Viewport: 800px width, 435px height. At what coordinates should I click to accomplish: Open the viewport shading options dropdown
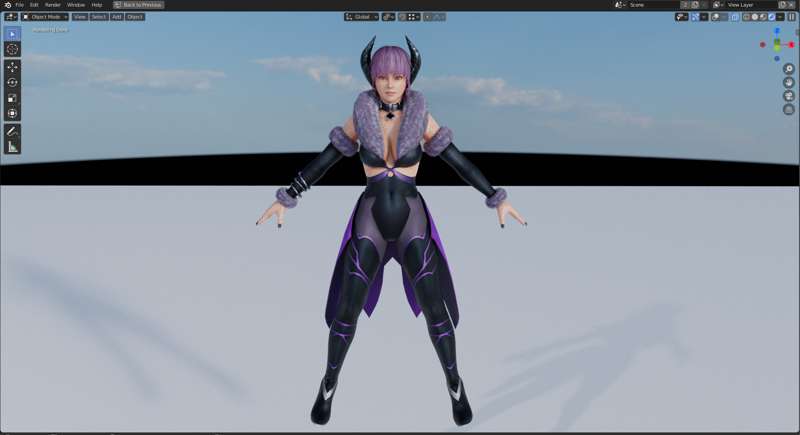780,17
